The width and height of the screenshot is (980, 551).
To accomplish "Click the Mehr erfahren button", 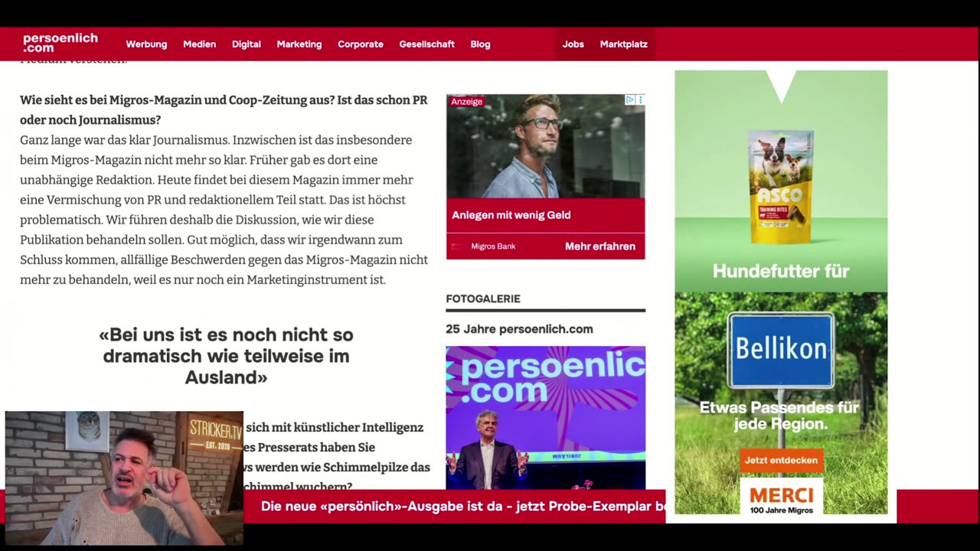I will [x=600, y=246].
